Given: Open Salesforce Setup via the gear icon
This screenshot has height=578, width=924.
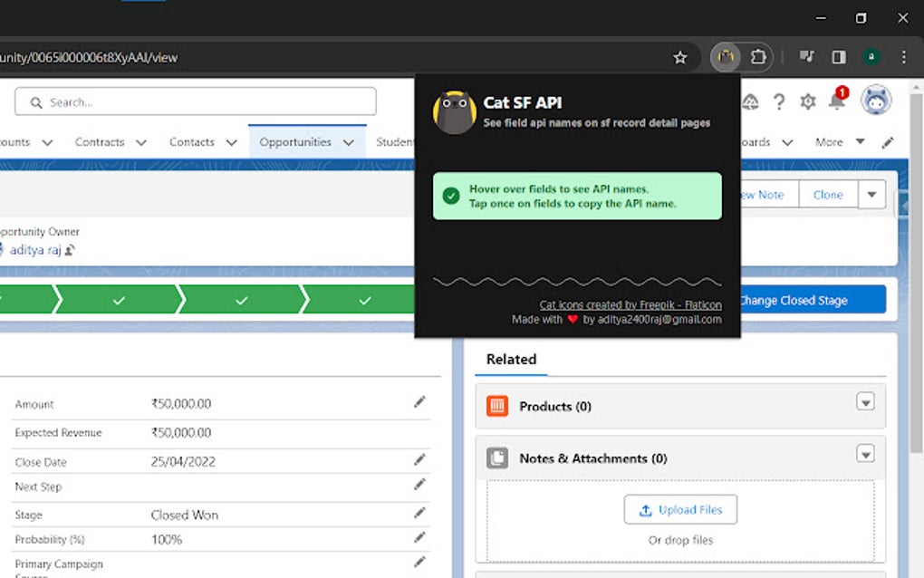Looking at the screenshot, I should (806, 101).
